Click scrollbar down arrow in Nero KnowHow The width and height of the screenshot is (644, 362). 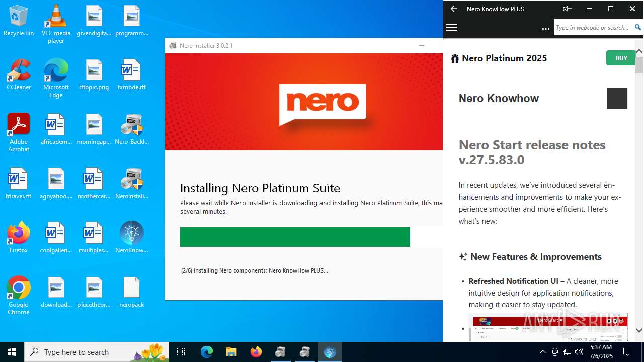(x=639, y=330)
